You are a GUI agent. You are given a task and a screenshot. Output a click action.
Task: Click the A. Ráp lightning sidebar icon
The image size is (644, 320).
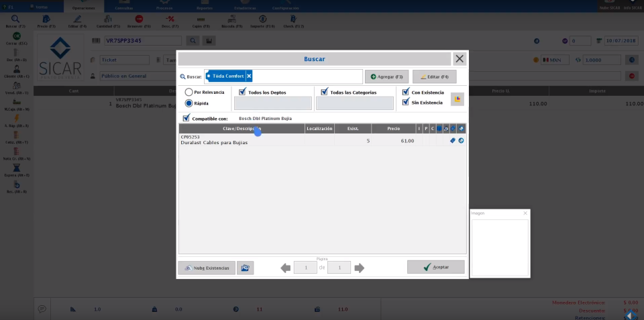[16, 118]
